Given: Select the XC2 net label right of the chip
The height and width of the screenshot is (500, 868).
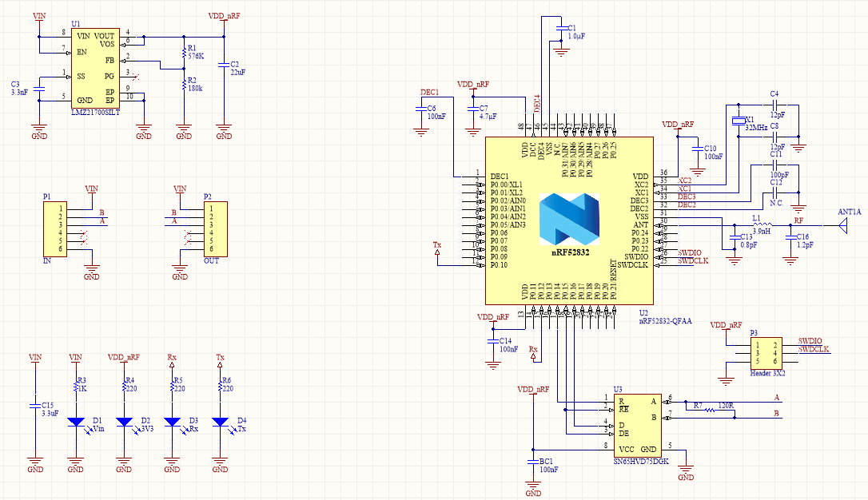Looking at the screenshot, I should (x=685, y=181).
